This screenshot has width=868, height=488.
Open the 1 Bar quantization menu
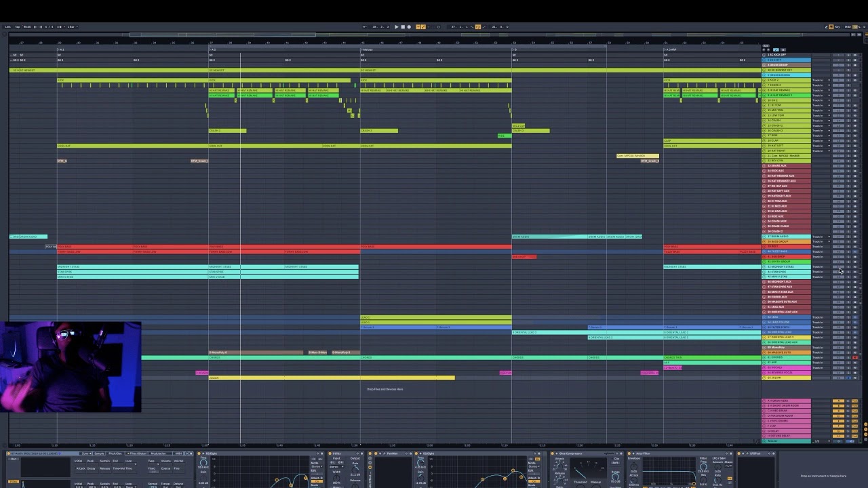click(73, 27)
